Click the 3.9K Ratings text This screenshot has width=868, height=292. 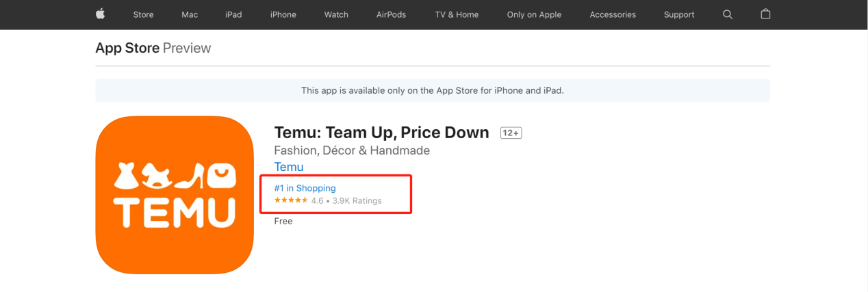(x=357, y=201)
